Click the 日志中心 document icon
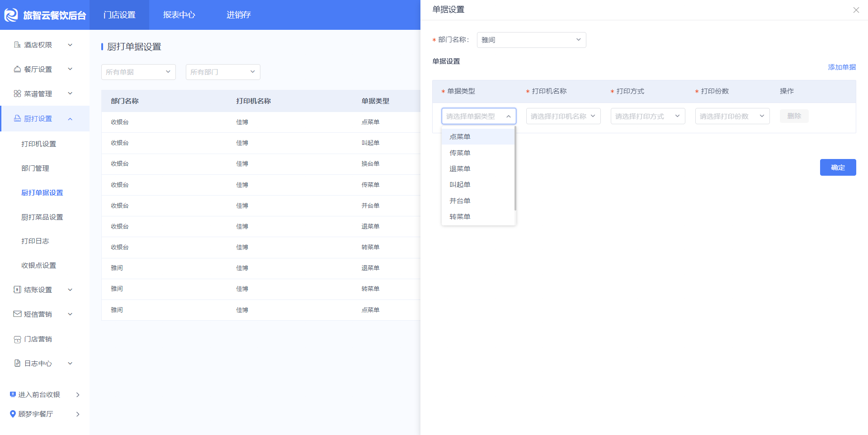This screenshot has width=868, height=435. [x=17, y=363]
